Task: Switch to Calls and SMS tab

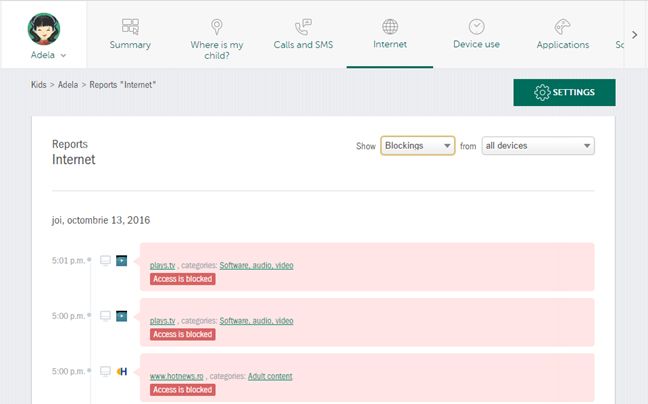Action: point(303,45)
